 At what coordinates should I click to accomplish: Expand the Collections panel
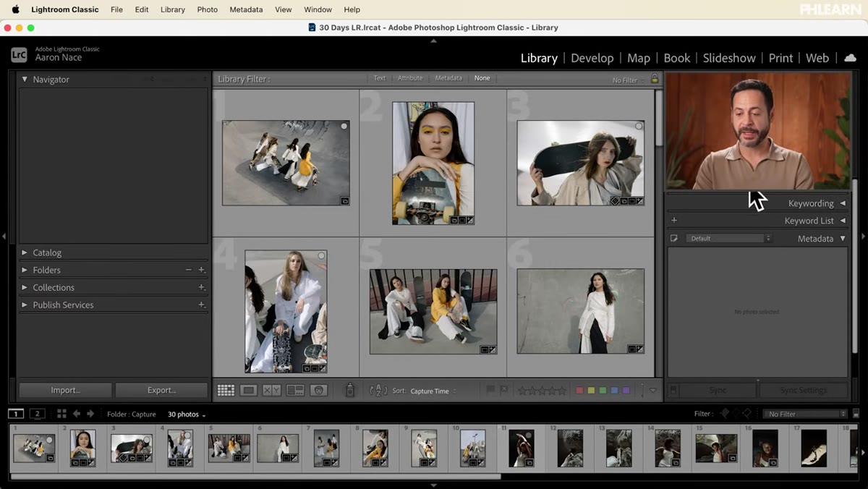(25, 287)
